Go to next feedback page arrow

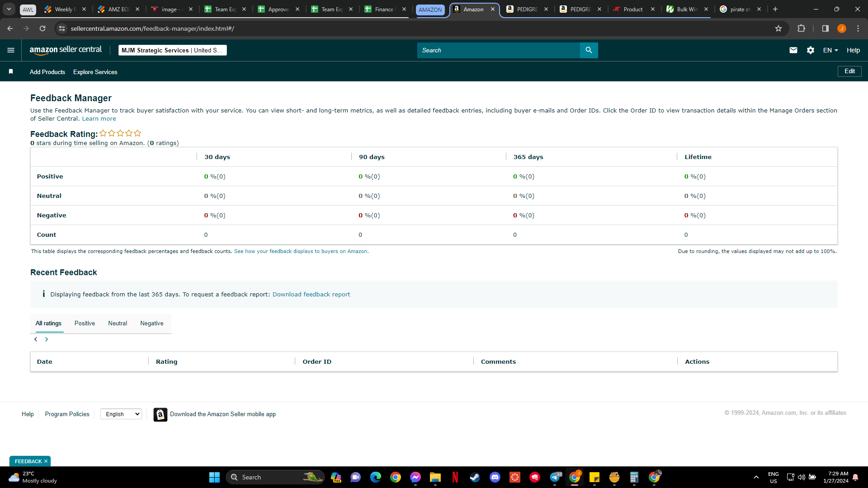tap(47, 339)
